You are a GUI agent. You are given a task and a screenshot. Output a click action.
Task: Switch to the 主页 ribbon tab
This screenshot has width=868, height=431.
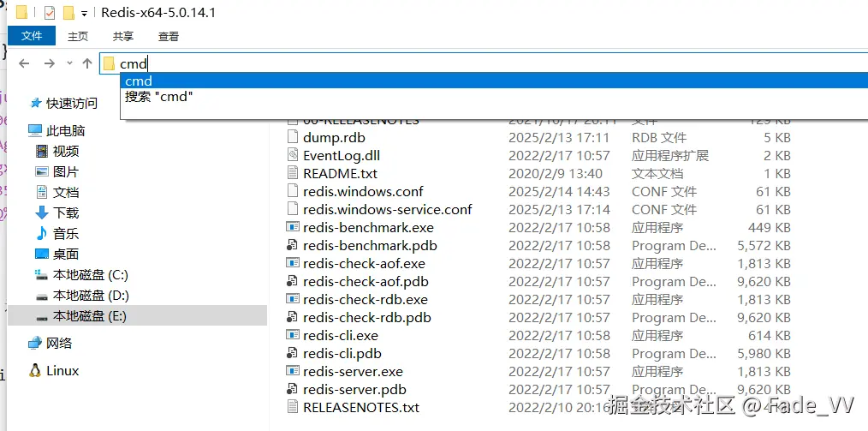click(x=78, y=37)
